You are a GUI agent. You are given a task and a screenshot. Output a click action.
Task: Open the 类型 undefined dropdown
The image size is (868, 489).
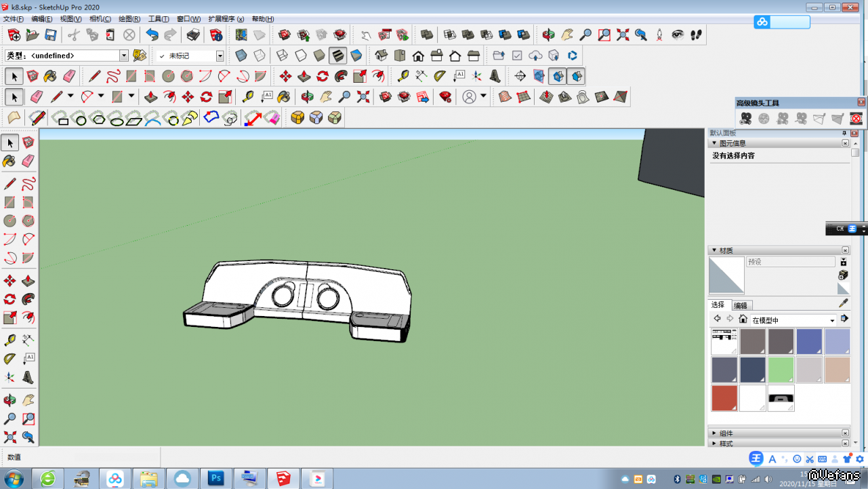coord(124,56)
